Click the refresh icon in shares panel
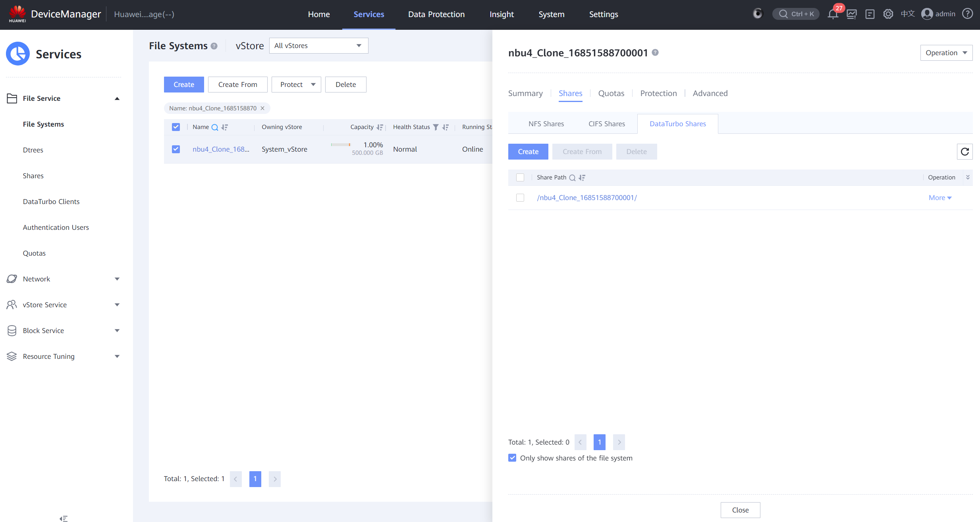This screenshot has height=522, width=980. 965,152
